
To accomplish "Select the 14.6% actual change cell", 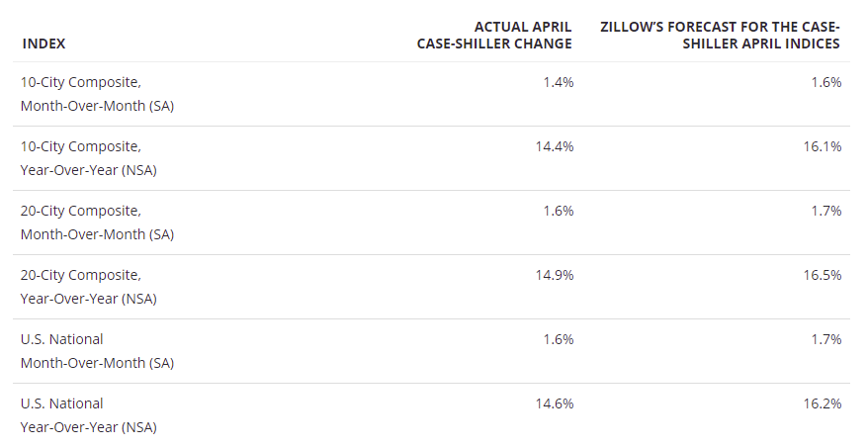I will [x=555, y=403].
